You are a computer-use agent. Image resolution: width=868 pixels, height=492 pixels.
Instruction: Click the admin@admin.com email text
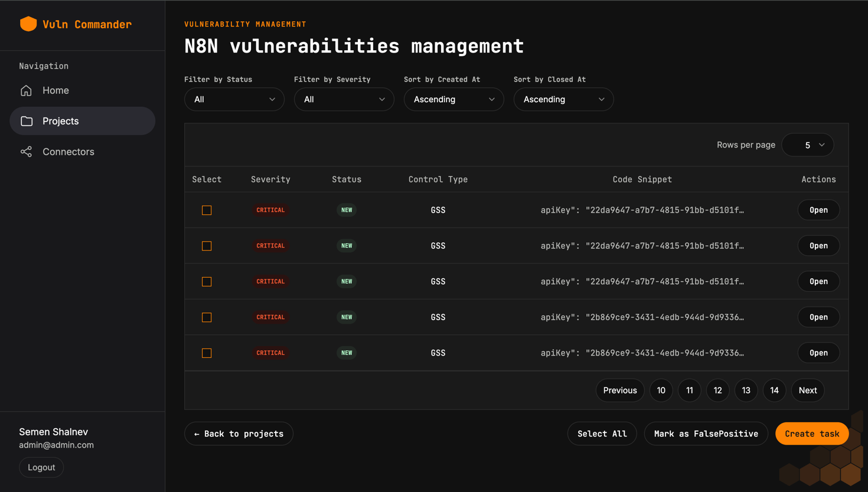point(56,445)
